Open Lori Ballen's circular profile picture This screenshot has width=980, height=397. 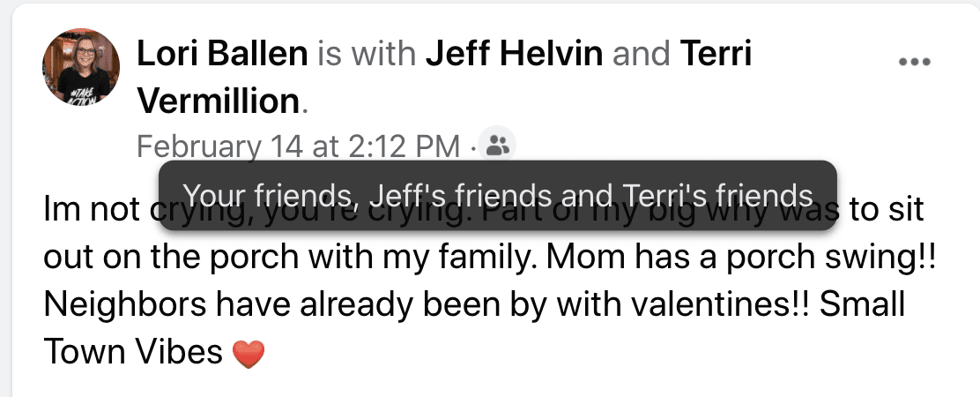tap(81, 67)
